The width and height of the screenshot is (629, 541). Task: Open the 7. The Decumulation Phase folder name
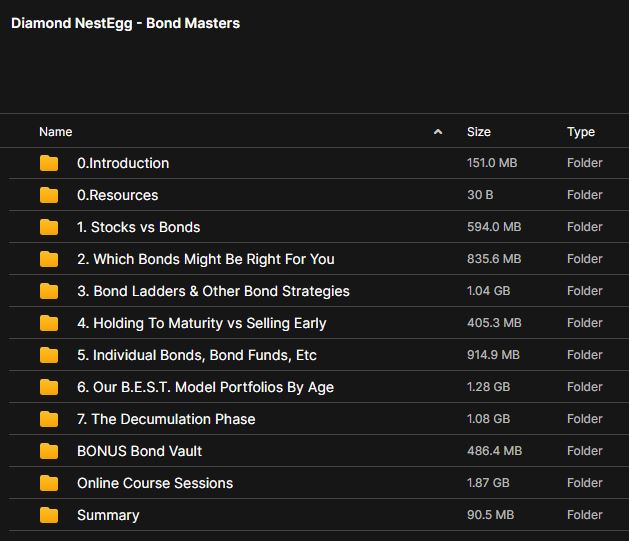pos(166,419)
